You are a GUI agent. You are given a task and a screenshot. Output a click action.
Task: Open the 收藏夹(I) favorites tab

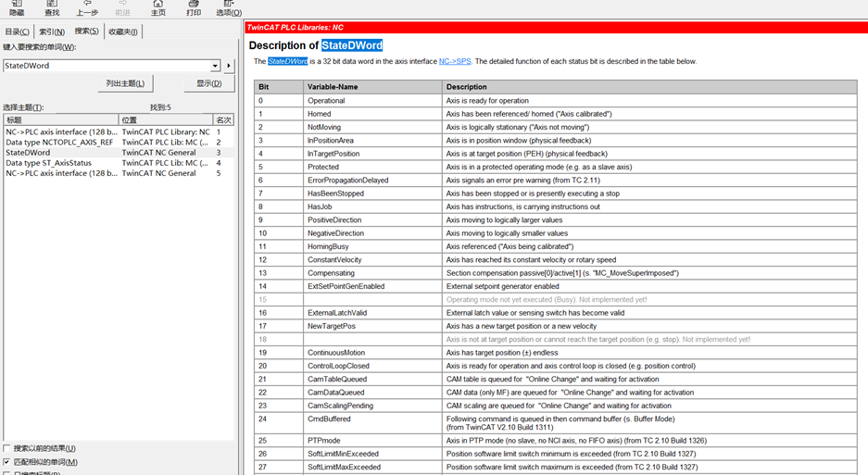(123, 32)
